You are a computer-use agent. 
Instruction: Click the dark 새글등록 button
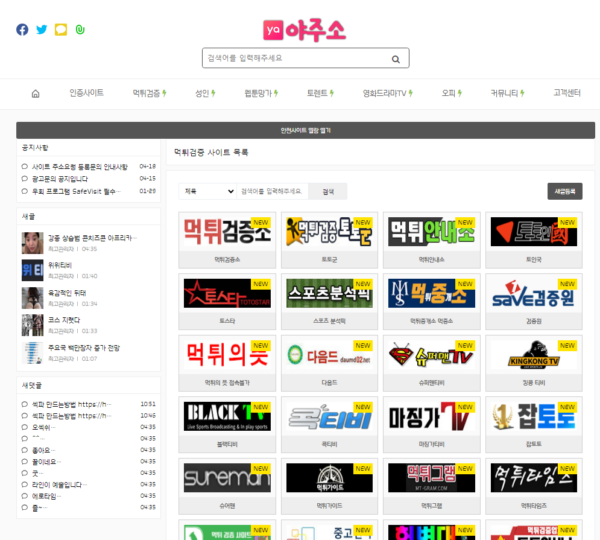pyautogui.click(x=565, y=191)
